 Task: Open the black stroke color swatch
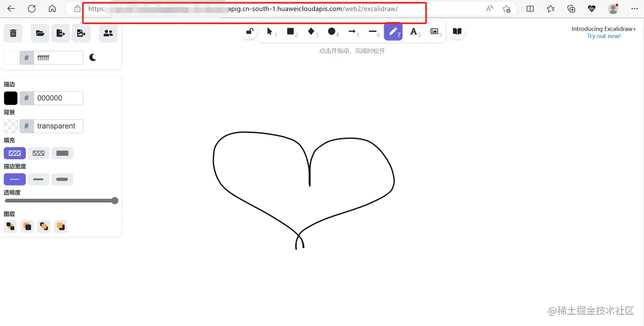point(11,98)
